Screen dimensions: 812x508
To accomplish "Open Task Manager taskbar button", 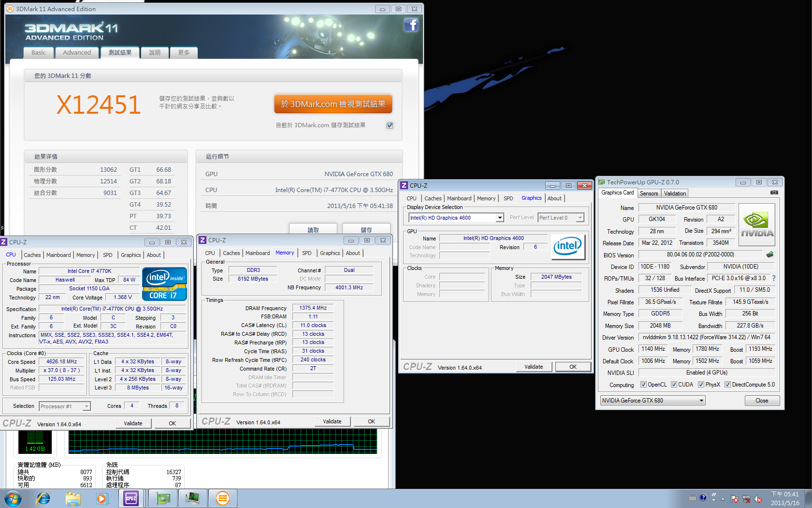I will pyautogui.click(x=193, y=498).
